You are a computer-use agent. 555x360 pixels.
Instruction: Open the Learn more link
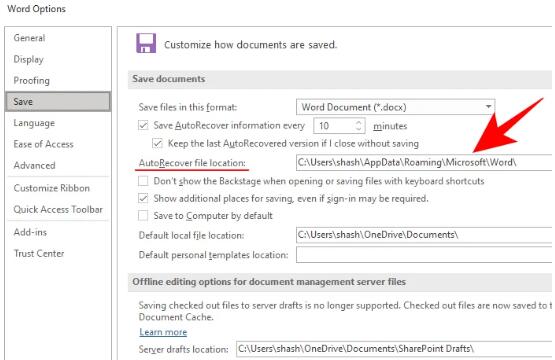(163, 332)
